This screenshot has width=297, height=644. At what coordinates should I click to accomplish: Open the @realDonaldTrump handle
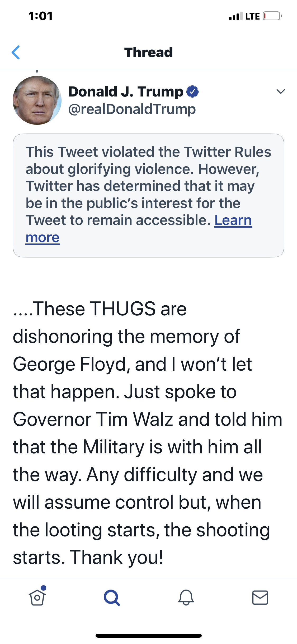tap(132, 109)
